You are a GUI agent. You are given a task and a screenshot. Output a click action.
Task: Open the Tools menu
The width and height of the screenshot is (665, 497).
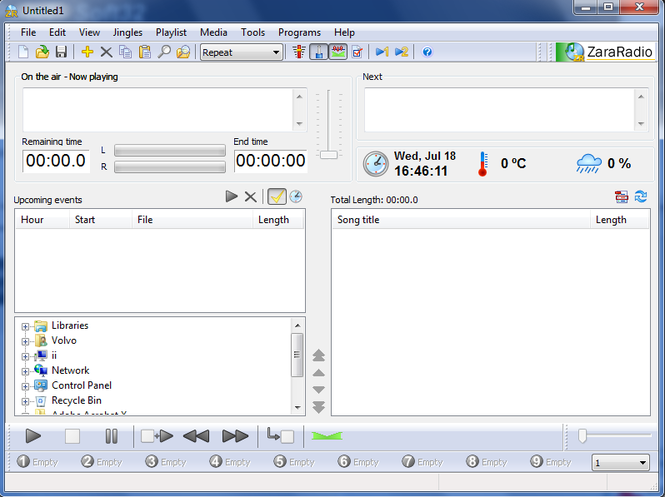tap(253, 32)
